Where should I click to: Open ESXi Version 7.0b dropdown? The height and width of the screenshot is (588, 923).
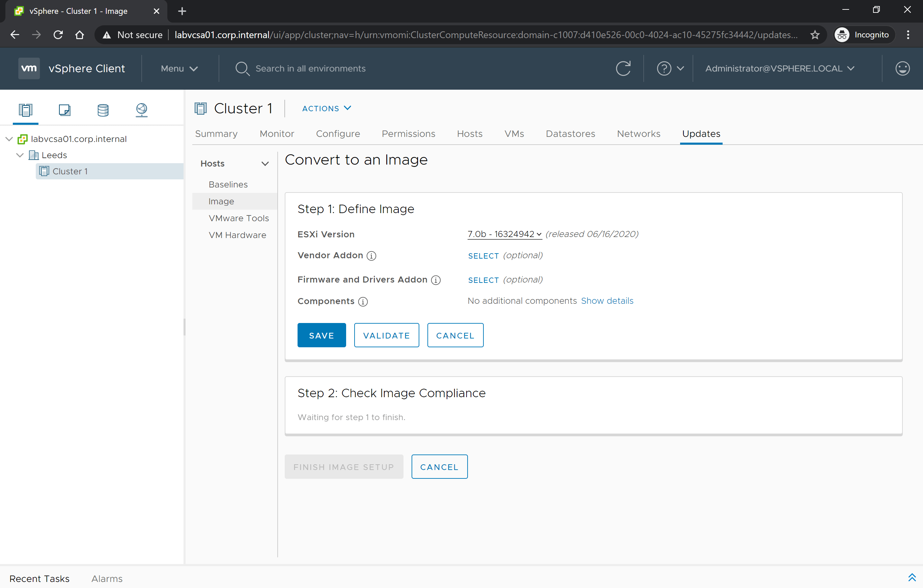point(504,234)
